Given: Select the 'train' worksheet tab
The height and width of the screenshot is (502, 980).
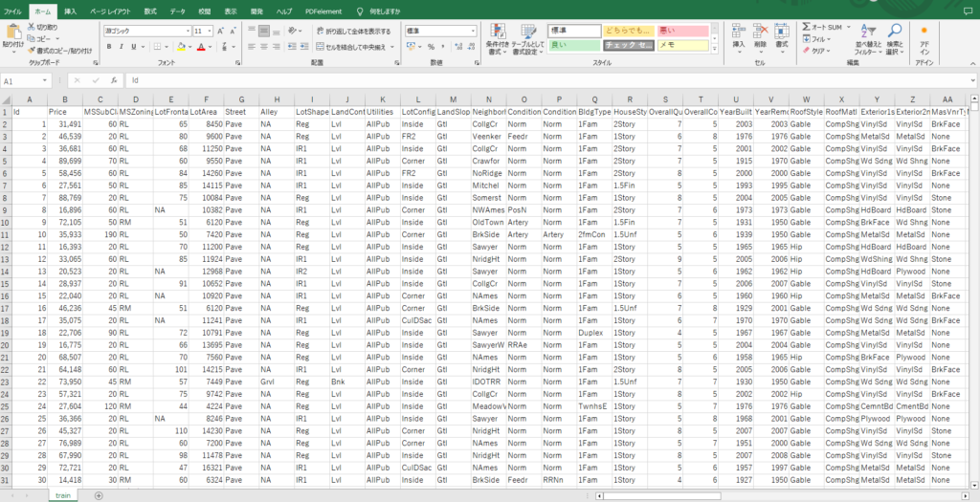Looking at the screenshot, I should pos(62,495).
